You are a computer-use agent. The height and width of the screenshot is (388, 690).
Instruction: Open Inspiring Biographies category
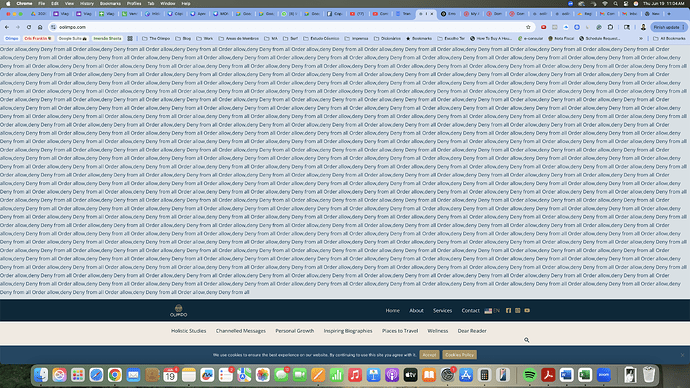click(348, 331)
